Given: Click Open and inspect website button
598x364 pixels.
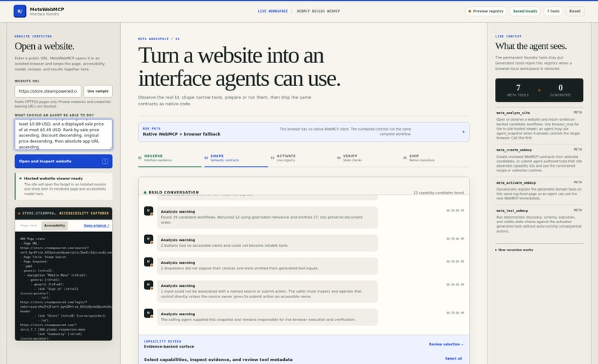Looking at the screenshot, I should tap(64, 161).
